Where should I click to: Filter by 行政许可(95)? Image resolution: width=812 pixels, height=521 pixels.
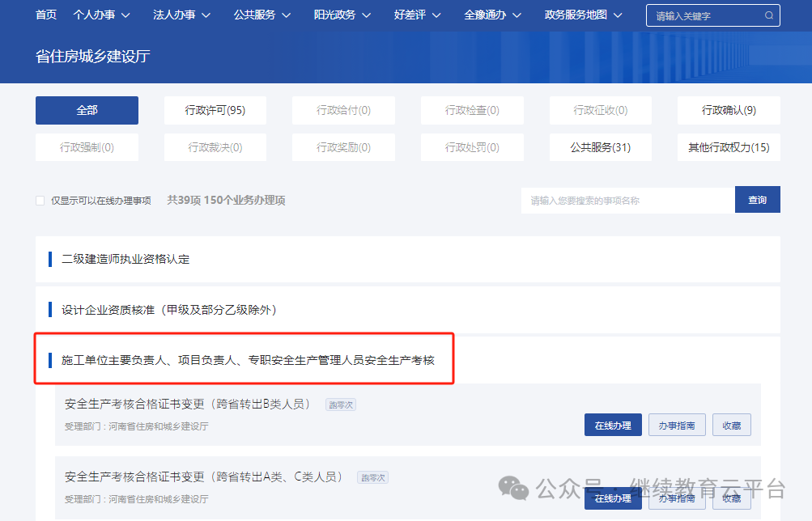point(215,110)
